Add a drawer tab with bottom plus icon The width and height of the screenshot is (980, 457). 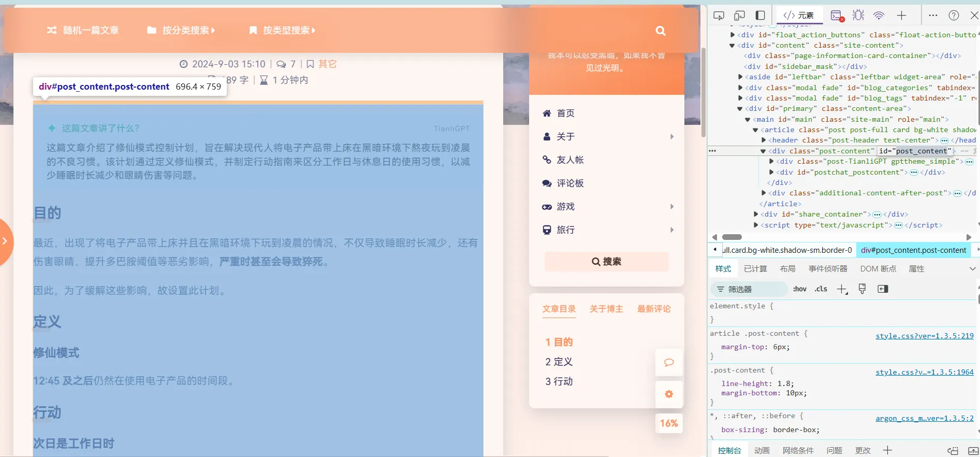pyautogui.click(x=887, y=450)
